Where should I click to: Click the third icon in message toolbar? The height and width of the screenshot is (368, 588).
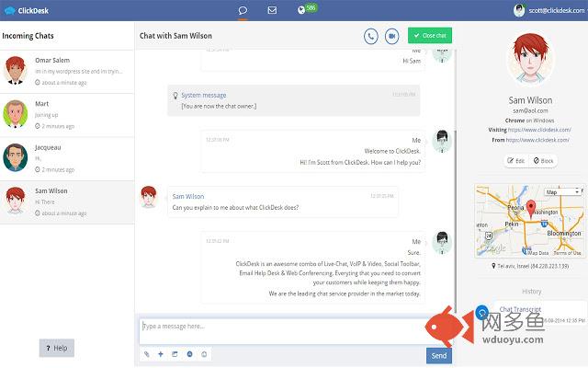coord(175,353)
